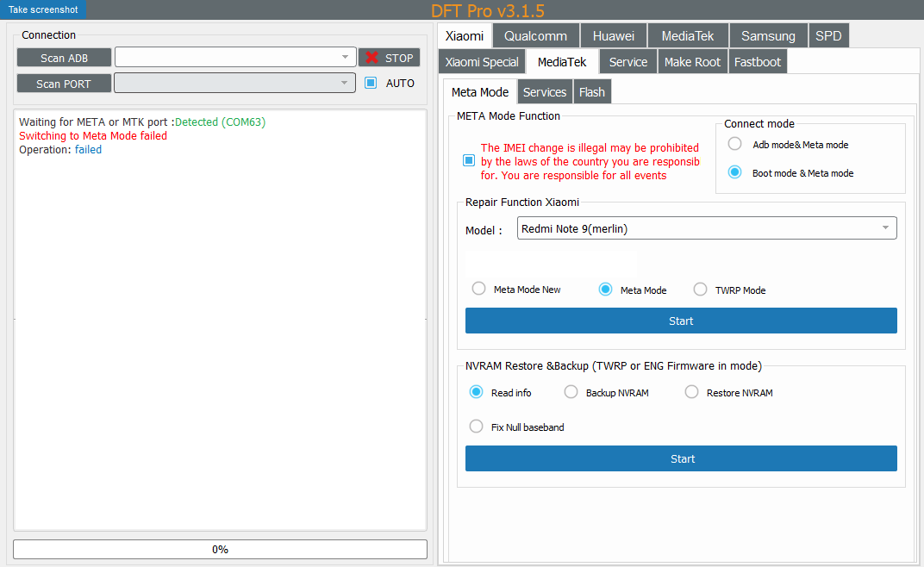Click the Scan PORT button
This screenshot has height=567, width=924.
65,84
